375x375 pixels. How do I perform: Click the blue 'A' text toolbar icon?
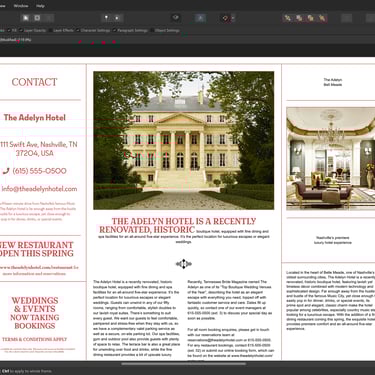tap(200, 18)
